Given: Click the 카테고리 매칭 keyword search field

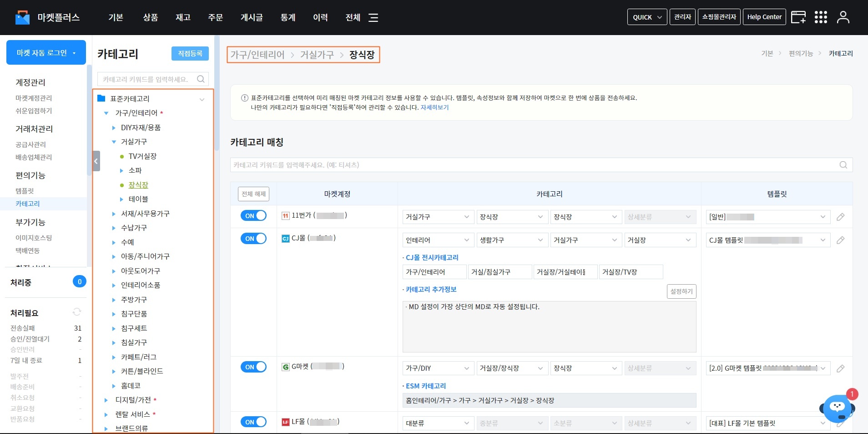Looking at the screenshot, I should pos(541,165).
